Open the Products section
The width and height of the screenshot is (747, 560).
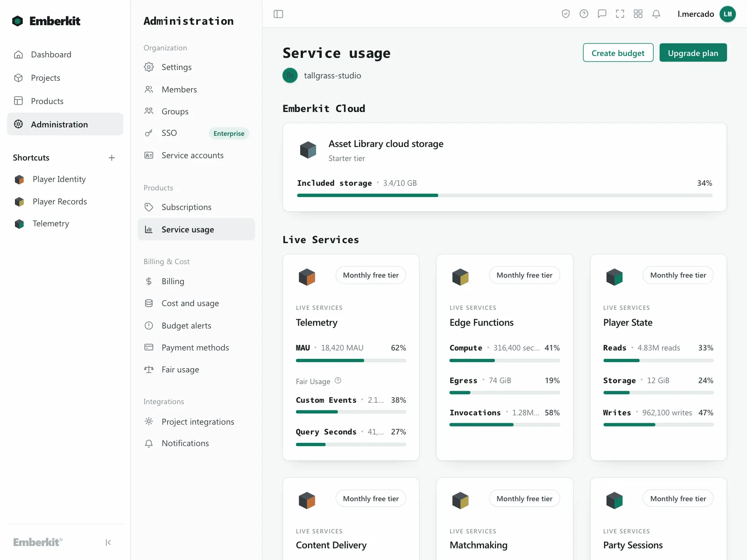(65, 101)
